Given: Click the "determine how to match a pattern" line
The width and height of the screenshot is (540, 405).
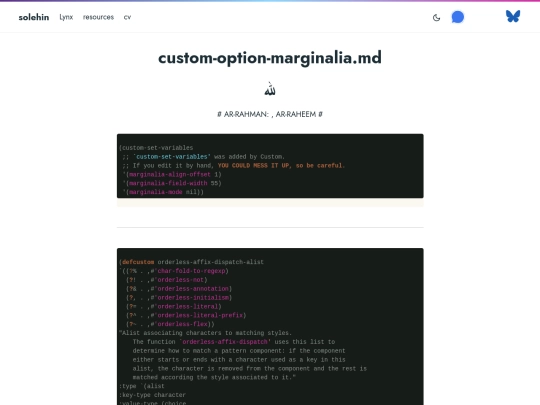Looking at the screenshot, I should pos(239,351).
